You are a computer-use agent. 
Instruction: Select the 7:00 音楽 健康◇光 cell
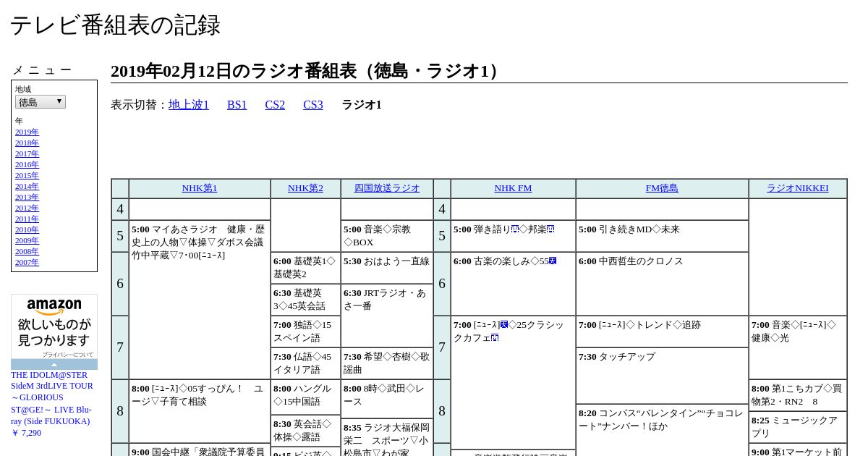point(798,347)
